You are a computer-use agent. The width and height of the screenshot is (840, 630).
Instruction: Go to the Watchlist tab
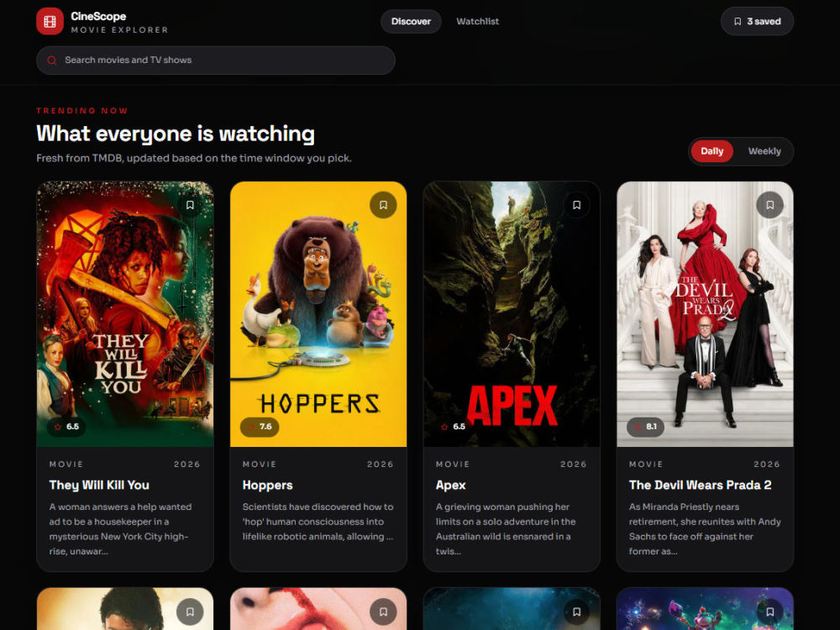tap(477, 22)
